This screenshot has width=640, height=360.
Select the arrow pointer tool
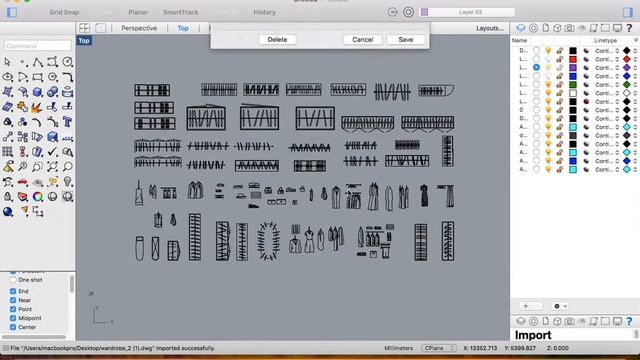[x=7, y=62]
